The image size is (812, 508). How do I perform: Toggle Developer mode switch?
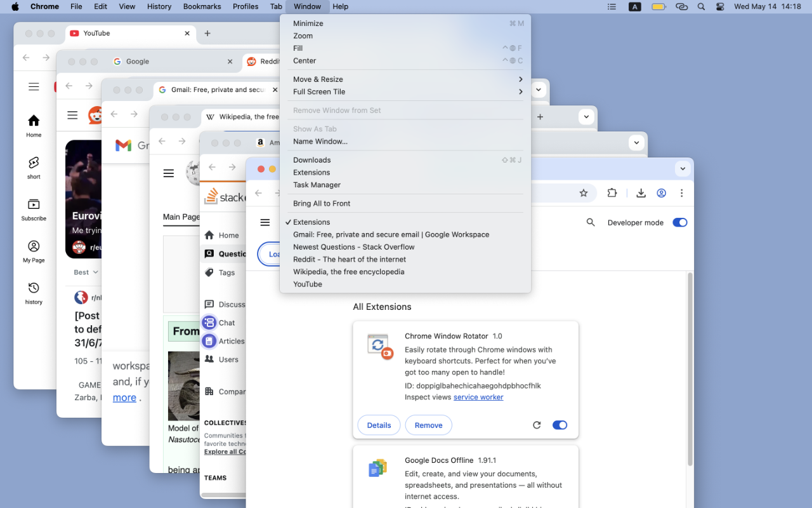click(x=679, y=222)
